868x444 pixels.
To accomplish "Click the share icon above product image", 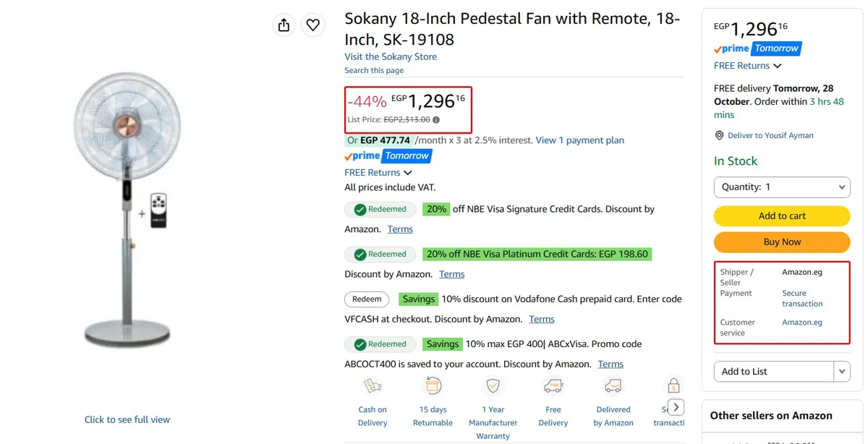I will 284,25.
